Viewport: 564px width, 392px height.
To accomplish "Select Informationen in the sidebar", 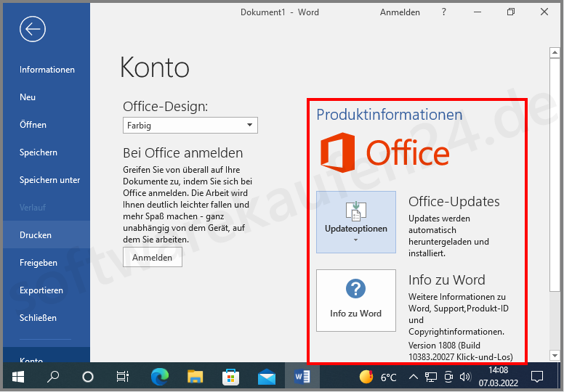I will point(47,70).
